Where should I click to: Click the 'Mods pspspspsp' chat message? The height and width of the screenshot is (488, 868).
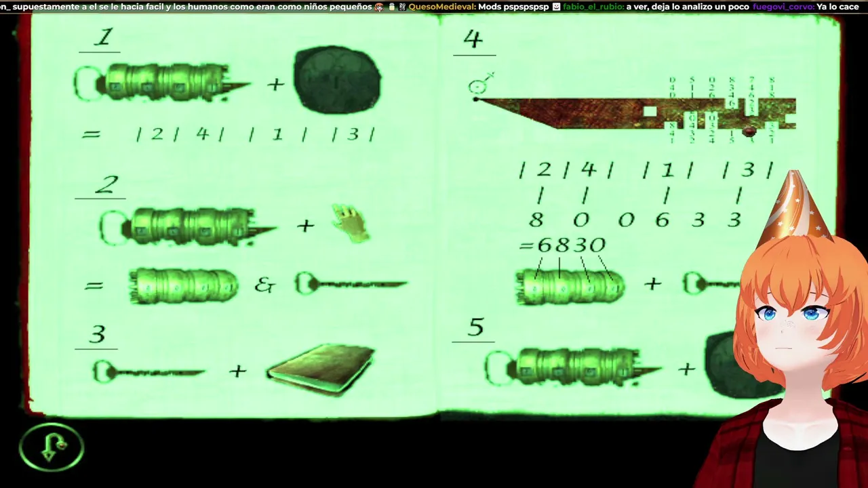[x=513, y=7]
